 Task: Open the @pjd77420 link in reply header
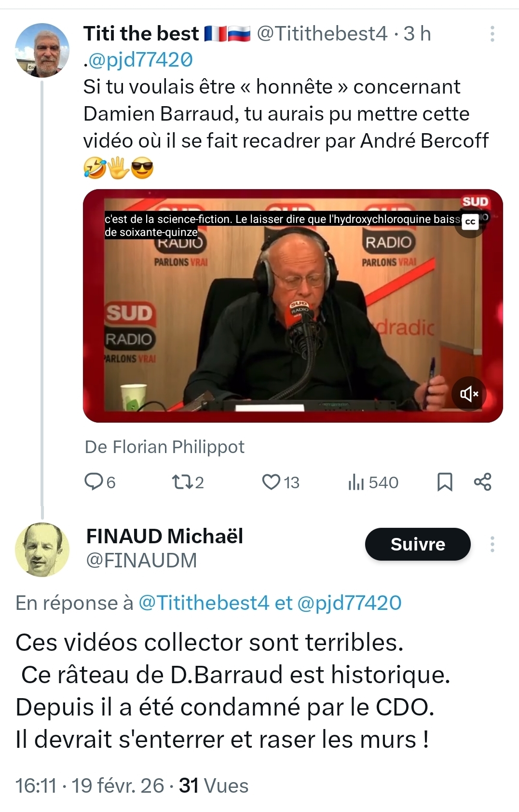point(349,603)
